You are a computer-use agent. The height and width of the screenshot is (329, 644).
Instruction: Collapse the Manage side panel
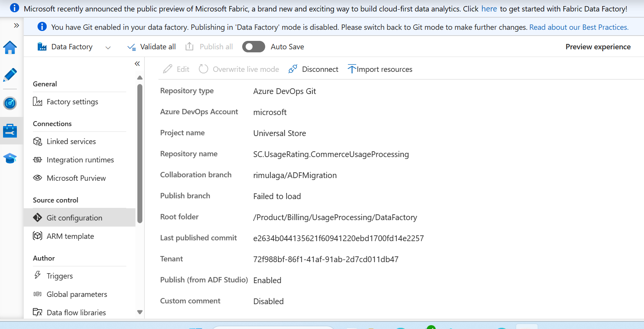pyautogui.click(x=137, y=64)
